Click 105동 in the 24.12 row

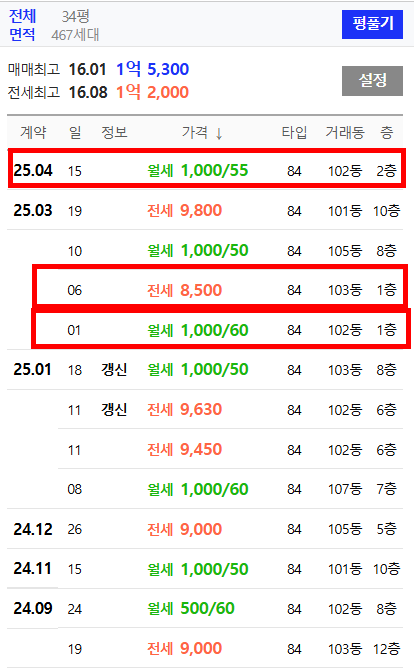[345, 529]
